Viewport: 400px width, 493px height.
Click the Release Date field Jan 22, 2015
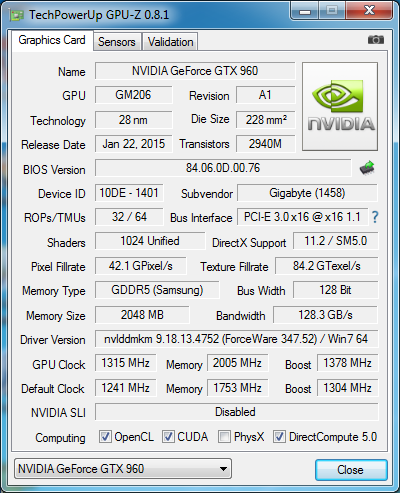[x=134, y=144]
